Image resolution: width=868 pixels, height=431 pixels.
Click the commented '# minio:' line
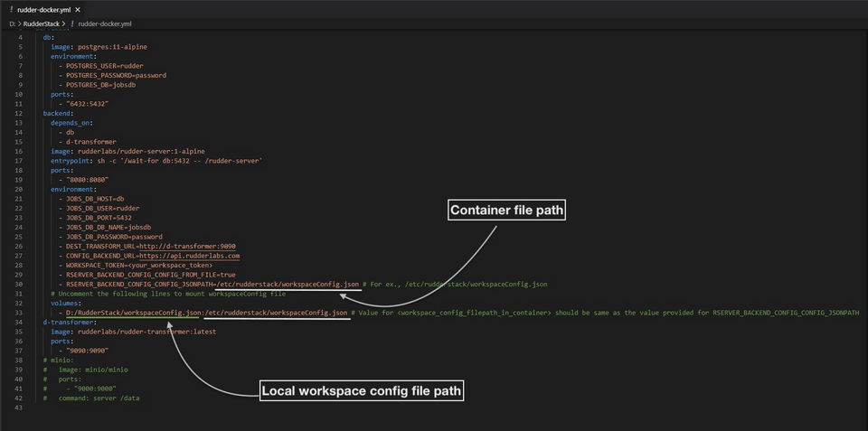pos(58,360)
